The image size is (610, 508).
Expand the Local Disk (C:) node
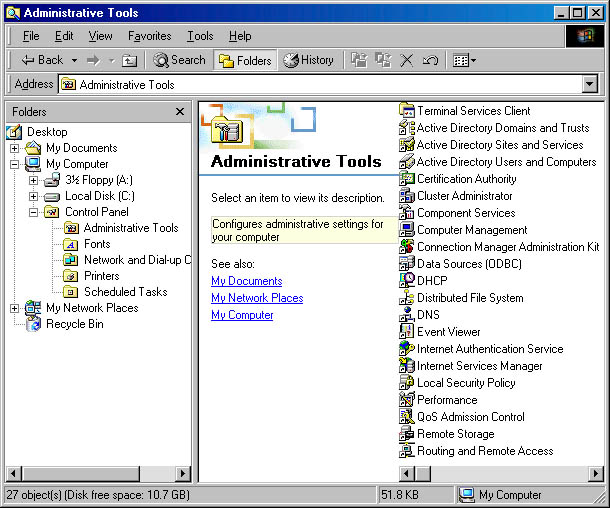click(x=34, y=196)
